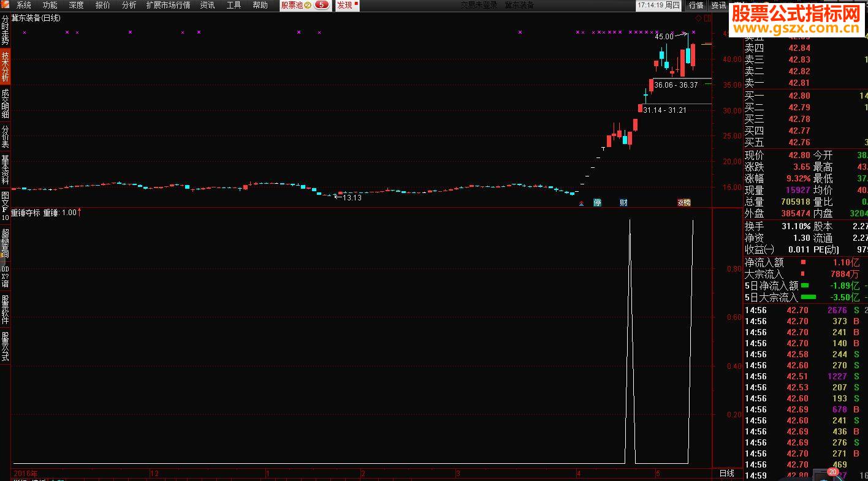Click the 2016年 label on the time axis
The image size is (868, 481).
pyautogui.click(x=25, y=474)
